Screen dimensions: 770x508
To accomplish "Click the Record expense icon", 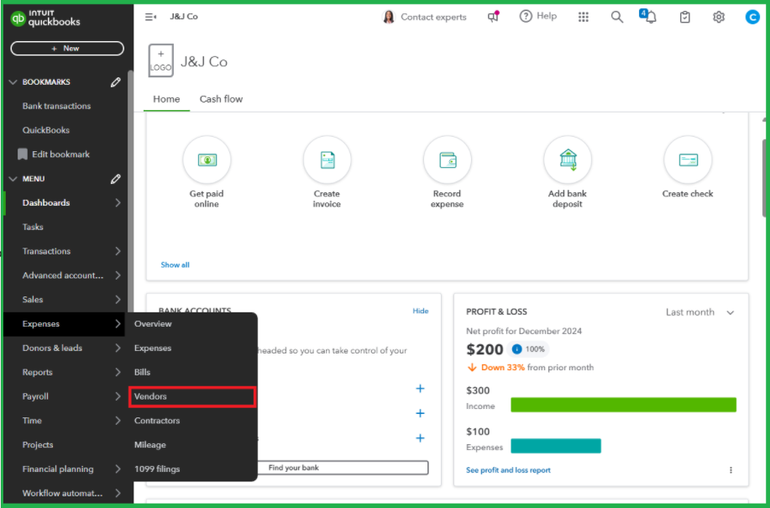I will [x=447, y=160].
